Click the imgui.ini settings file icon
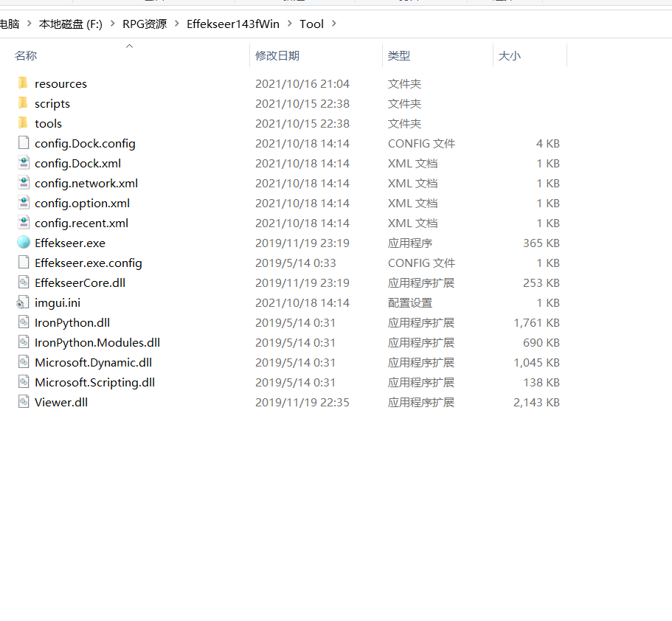Screen dimensions: 672x621 pyautogui.click(x=23, y=302)
